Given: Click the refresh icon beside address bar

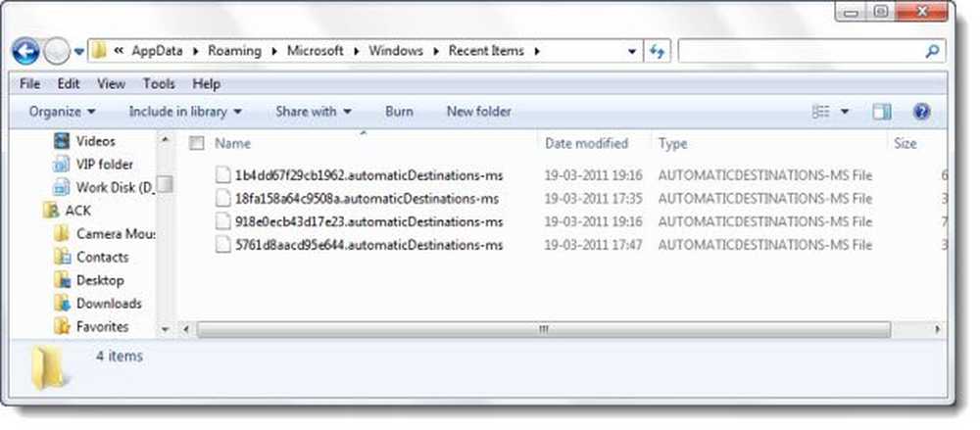Looking at the screenshot, I should [x=658, y=51].
